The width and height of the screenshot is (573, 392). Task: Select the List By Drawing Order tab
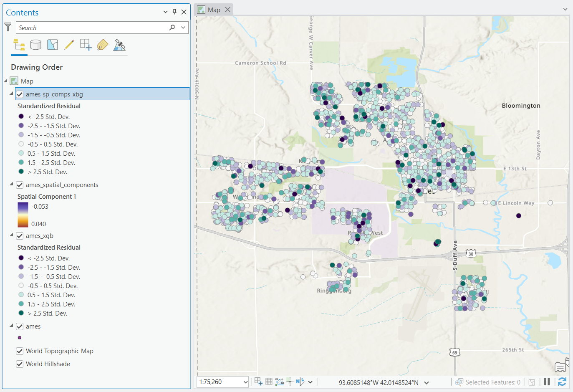(x=19, y=45)
